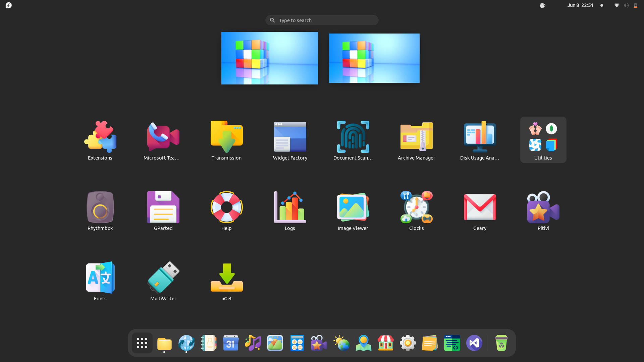Screen dimensions: 644x362
Task: Click the volume speaker icon
Action: coord(626,5)
